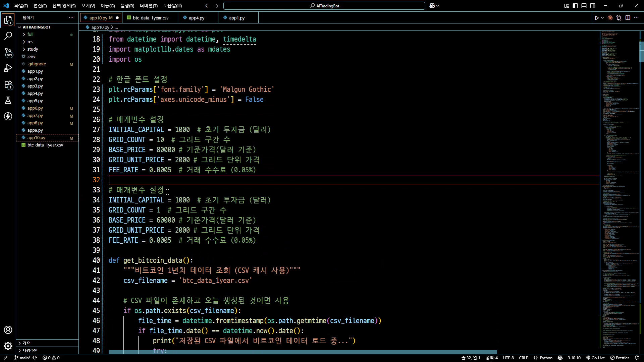Click the Split Editor icon in the editor toolbar
Image resolution: width=644 pixels, height=362 pixels.
click(627, 18)
